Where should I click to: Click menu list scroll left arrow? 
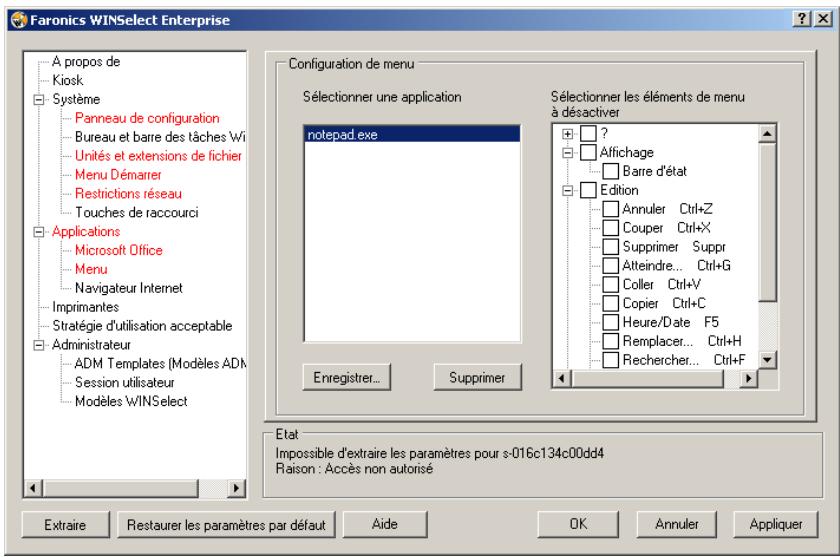point(561,378)
